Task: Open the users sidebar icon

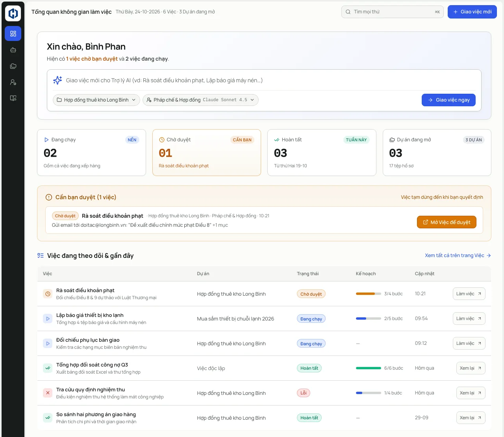Action: pos(13,82)
